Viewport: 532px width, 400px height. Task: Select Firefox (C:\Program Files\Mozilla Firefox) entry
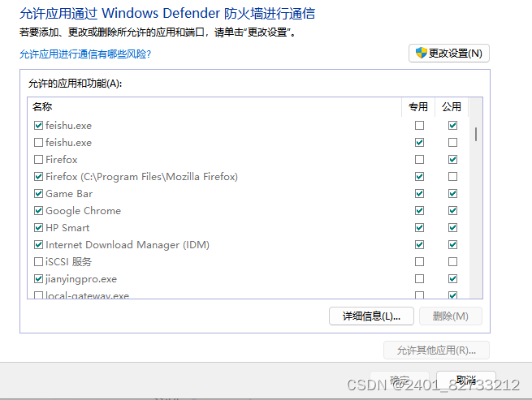pyautogui.click(x=141, y=177)
